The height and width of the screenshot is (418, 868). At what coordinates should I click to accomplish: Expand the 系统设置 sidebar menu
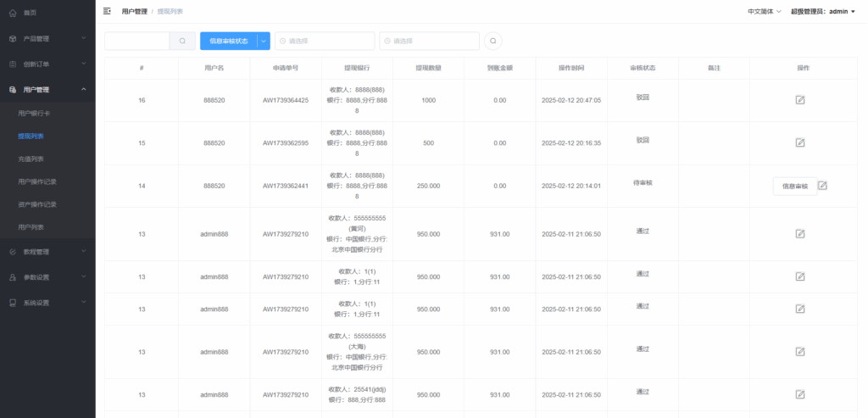84,303
